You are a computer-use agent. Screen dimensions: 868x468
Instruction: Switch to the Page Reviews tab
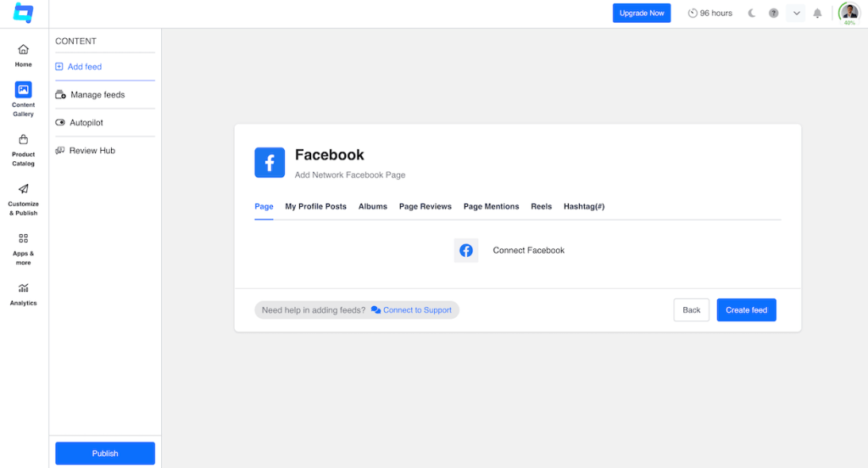tap(426, 207)
